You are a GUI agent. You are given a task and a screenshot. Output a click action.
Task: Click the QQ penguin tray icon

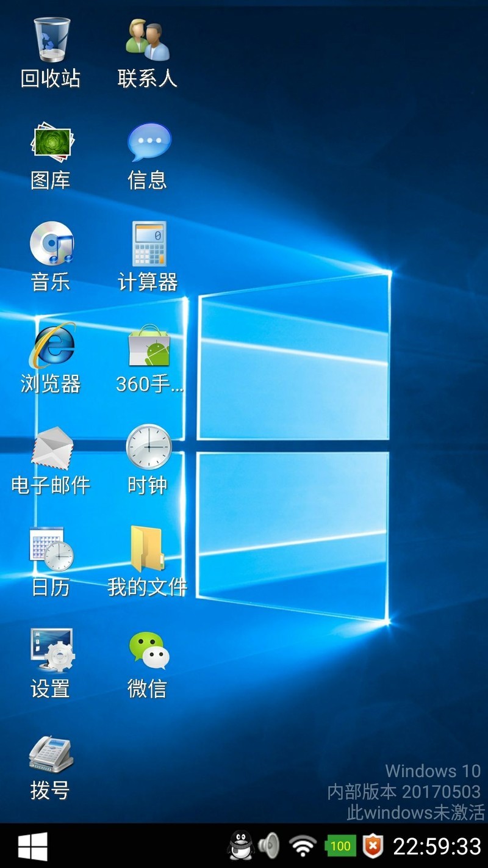[x=241, y=846]
